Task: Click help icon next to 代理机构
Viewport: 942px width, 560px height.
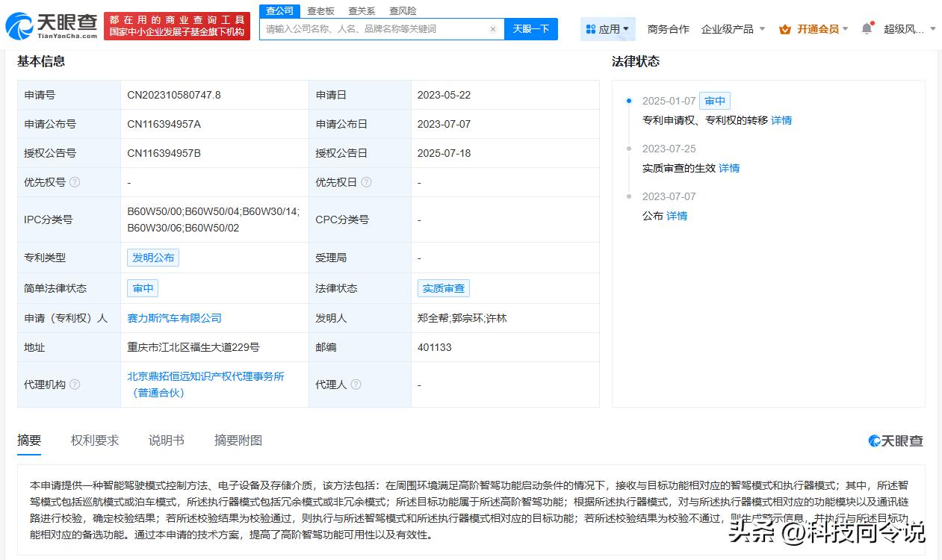Action: tap(75, 385)
